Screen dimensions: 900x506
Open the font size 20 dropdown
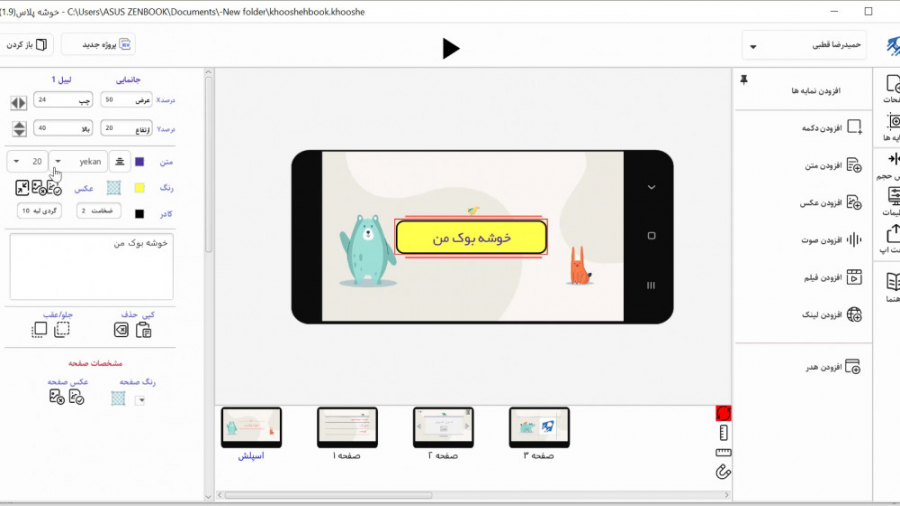[x=27, y=162]
